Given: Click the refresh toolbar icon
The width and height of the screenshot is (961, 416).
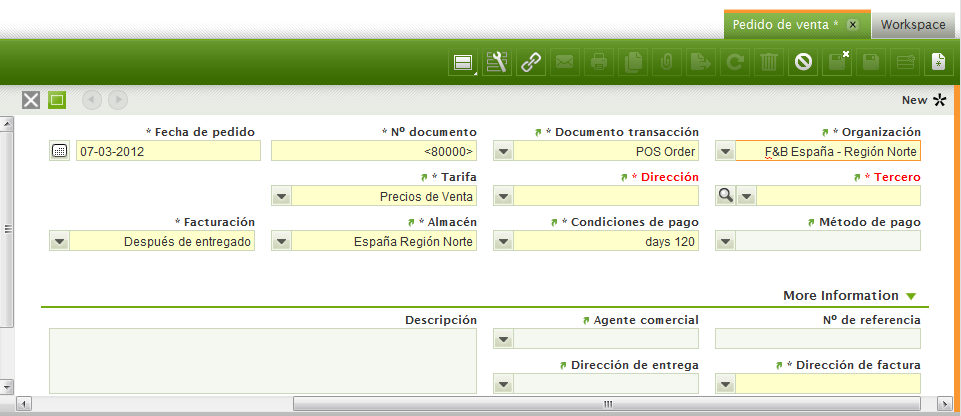Looking at the screenshot, I should (x=734, y=62).
